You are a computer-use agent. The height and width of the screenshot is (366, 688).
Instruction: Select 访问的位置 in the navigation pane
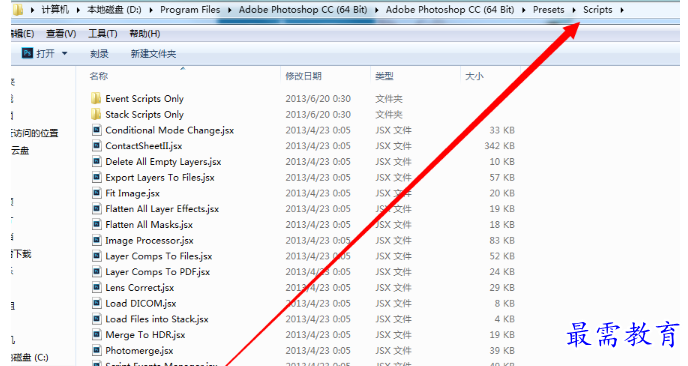tap(35, 133)
